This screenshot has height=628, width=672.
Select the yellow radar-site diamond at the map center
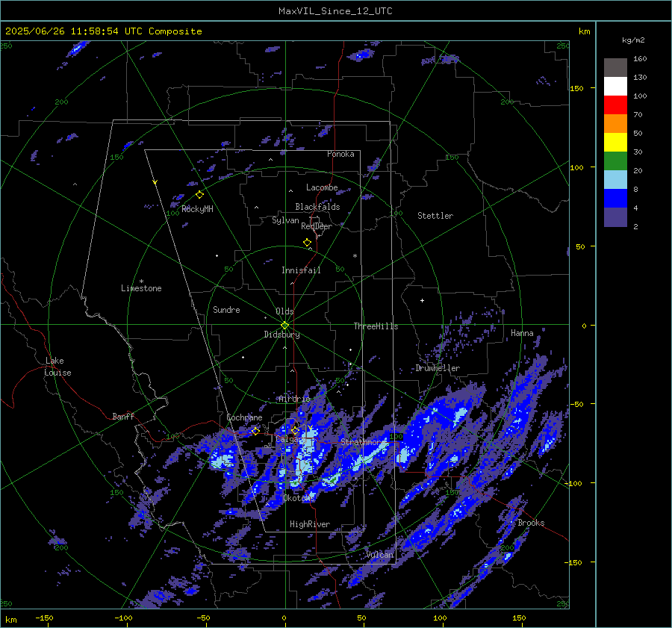point(284,326)
